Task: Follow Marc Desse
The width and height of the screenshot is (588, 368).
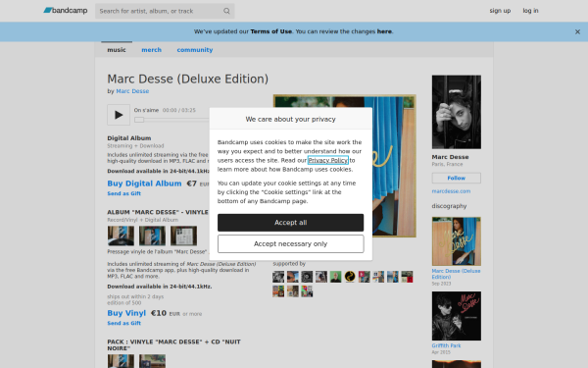Action: point(457,178)
